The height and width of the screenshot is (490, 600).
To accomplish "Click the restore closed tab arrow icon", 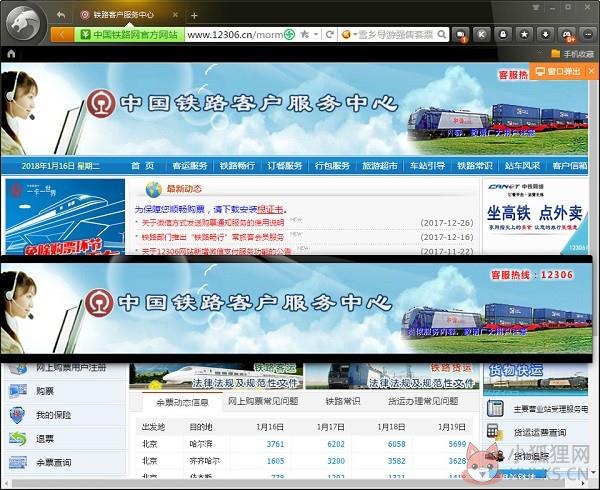I will point(61,15).
